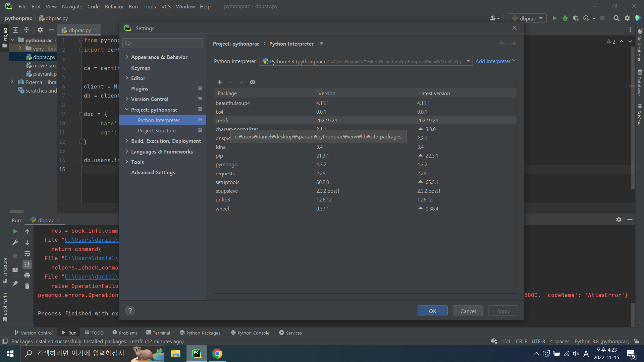Click the install package plus icon
This screenshot has width=644, height=362.
220,82
